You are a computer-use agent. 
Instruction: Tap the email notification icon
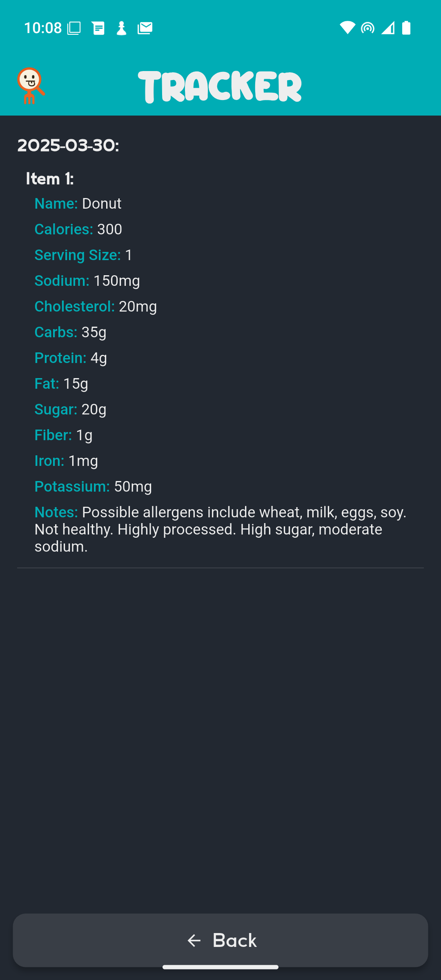click(x=145, y=27)
